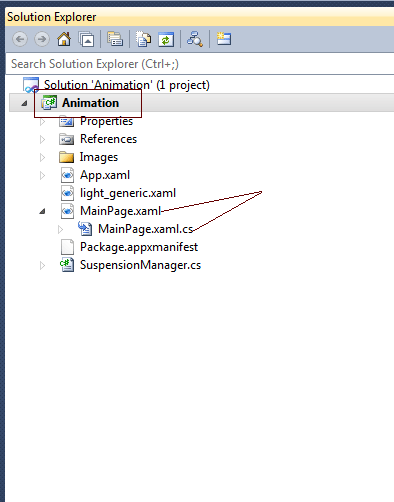Select the MainPage.xaml.cs code-behind file

[146, 229]
